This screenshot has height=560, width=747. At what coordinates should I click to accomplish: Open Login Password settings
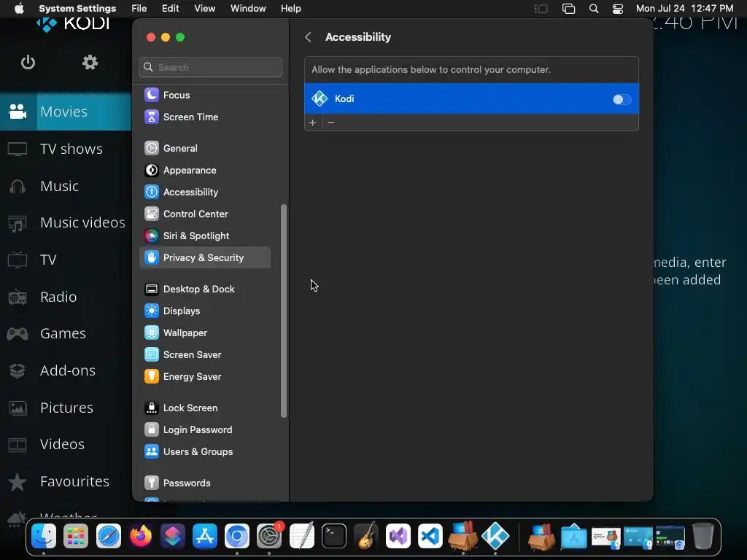[x=205, y=430]
